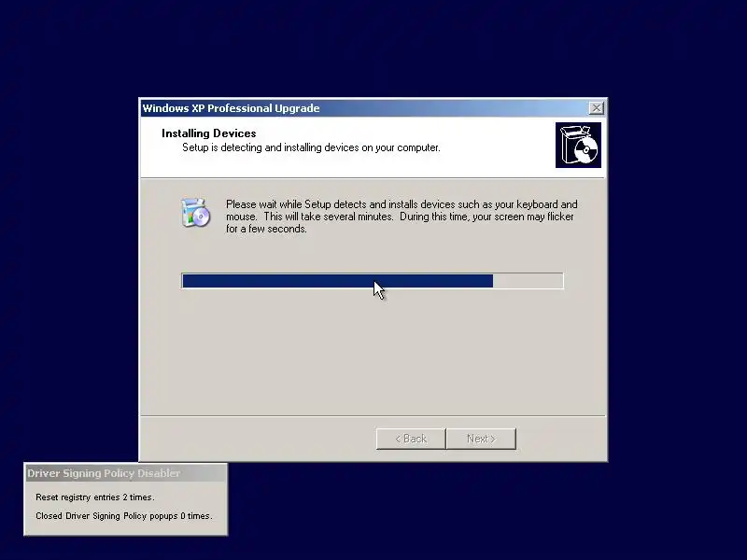The image size is (747, 560).
Task: Click the setup box and CD icon in header
Action: 578,146
